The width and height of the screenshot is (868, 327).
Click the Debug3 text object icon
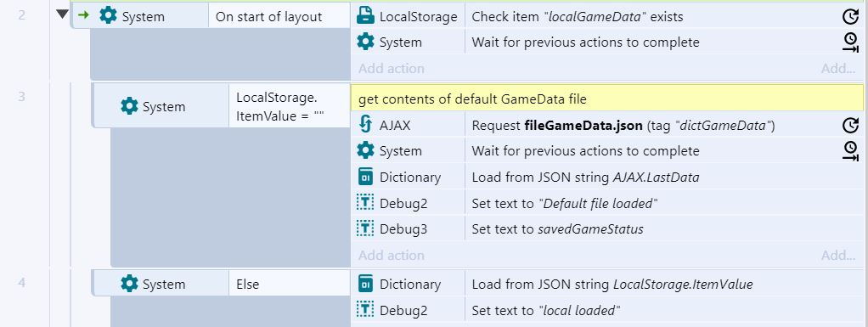[365, 228]
